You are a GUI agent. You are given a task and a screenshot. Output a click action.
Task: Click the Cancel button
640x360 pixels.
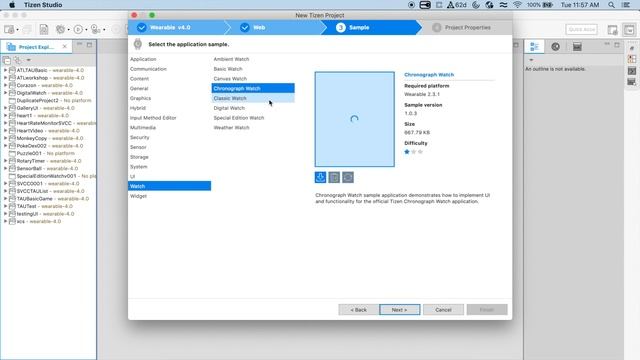pyautogui.click(x=443, y=310)
